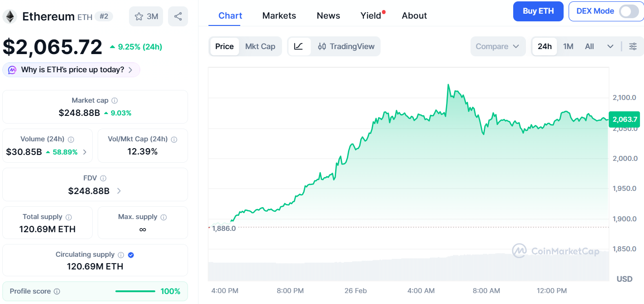The image size is (644, 304).
Task: Open chart settings sliders icon
Action: click(633, 46)
